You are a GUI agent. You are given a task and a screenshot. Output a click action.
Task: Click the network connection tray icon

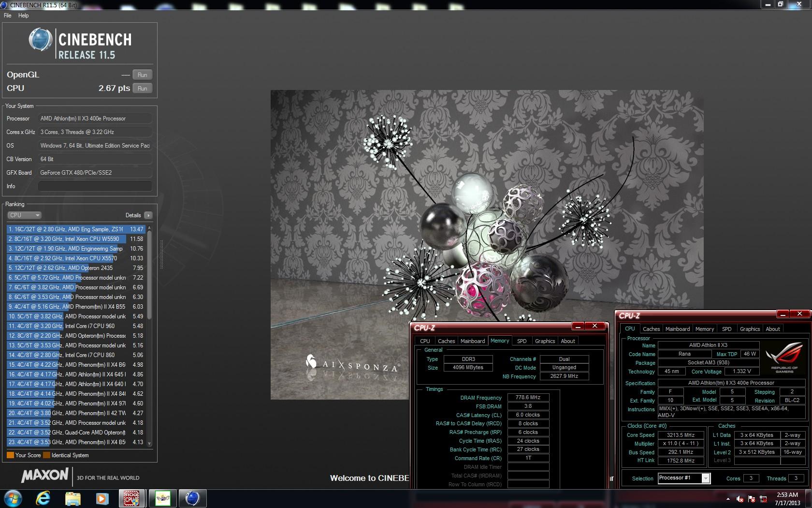point(763,499)
